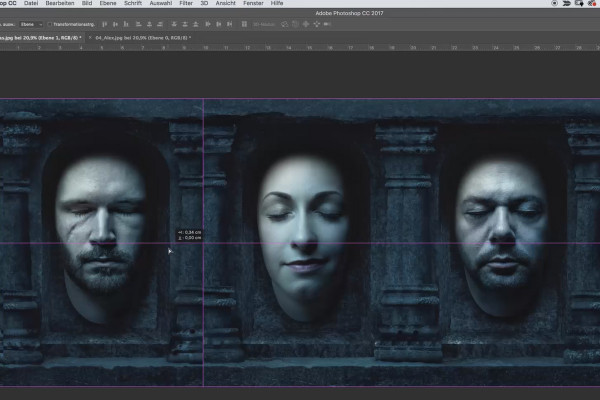This screenshot has height=400, width=600.
Task: Click Align right edges icon
Action: 160,24
